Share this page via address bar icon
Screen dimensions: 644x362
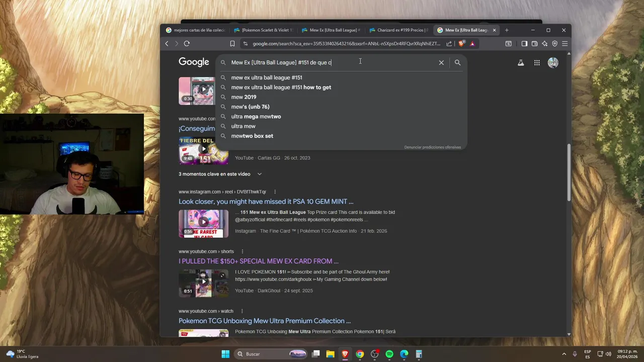pyautogui.click(x=449, y=44)
